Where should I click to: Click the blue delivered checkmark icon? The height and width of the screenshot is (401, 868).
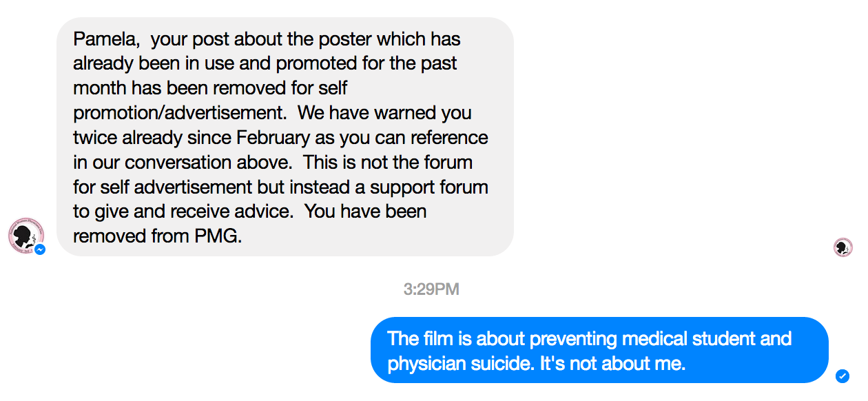click(x=842, y=376)
